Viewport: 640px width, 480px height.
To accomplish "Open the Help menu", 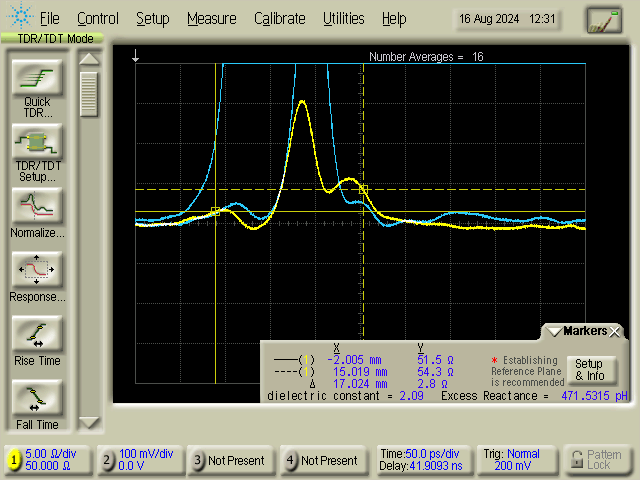I will coord(394,19).
